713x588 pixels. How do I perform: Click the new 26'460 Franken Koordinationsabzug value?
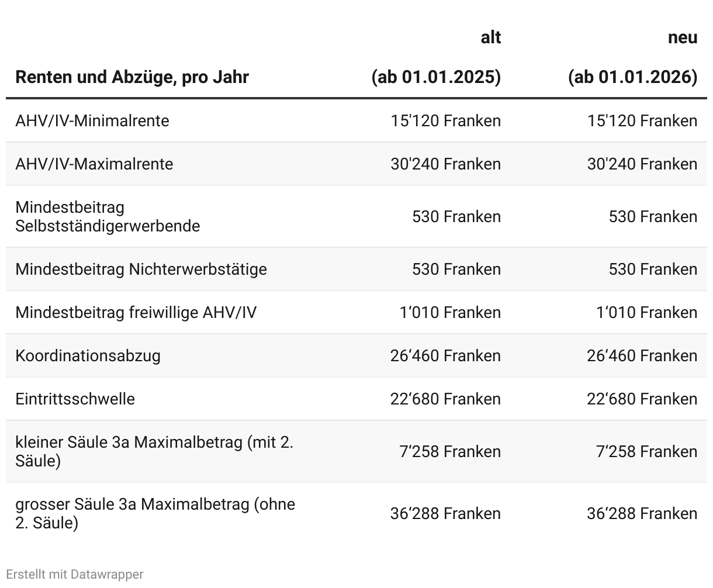click(642, 356)
